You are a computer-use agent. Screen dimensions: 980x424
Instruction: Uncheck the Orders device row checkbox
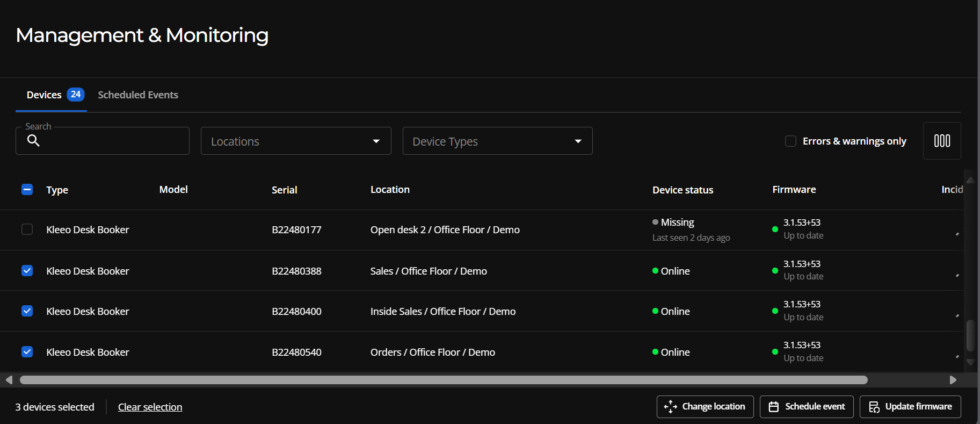pos(27,352)
